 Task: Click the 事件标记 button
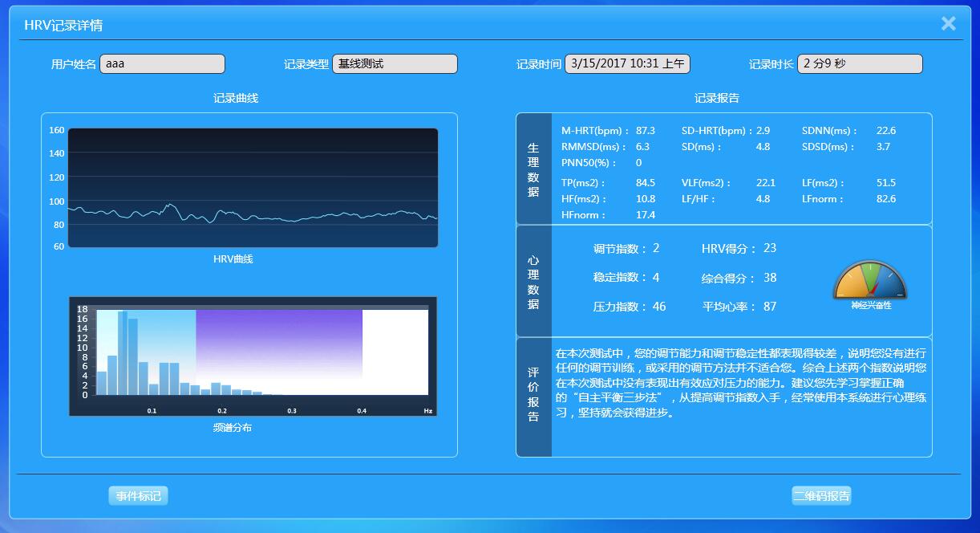pos(139,496)
